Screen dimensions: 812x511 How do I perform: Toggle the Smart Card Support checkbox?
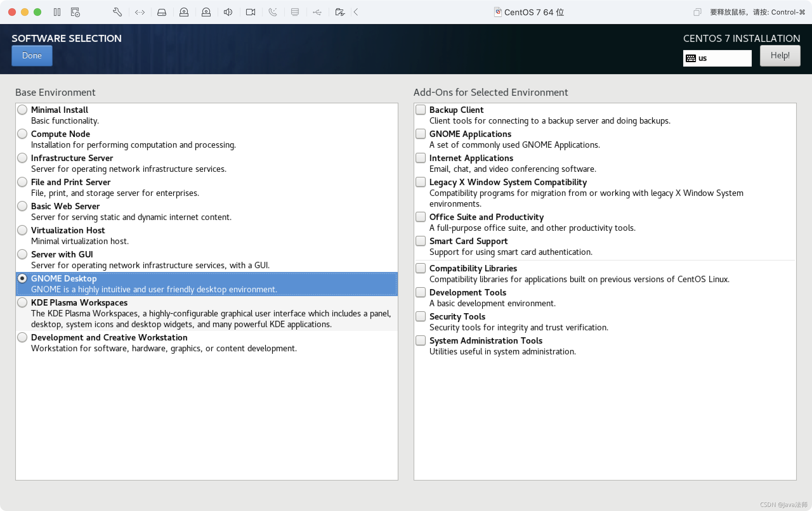click(x=421, y=241)
